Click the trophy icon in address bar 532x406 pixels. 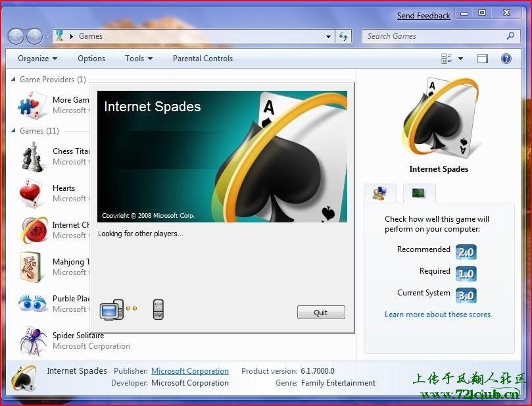point(60,36)
